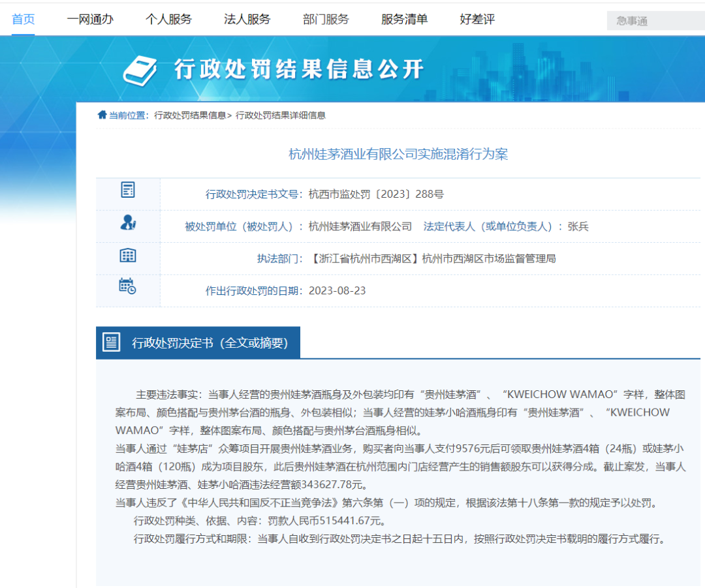Viewport: 705px width, 588px height.
Task: Click the case title 杭州娃茅酒业有限公司实施混淆行为案
Action: [398, 154]
